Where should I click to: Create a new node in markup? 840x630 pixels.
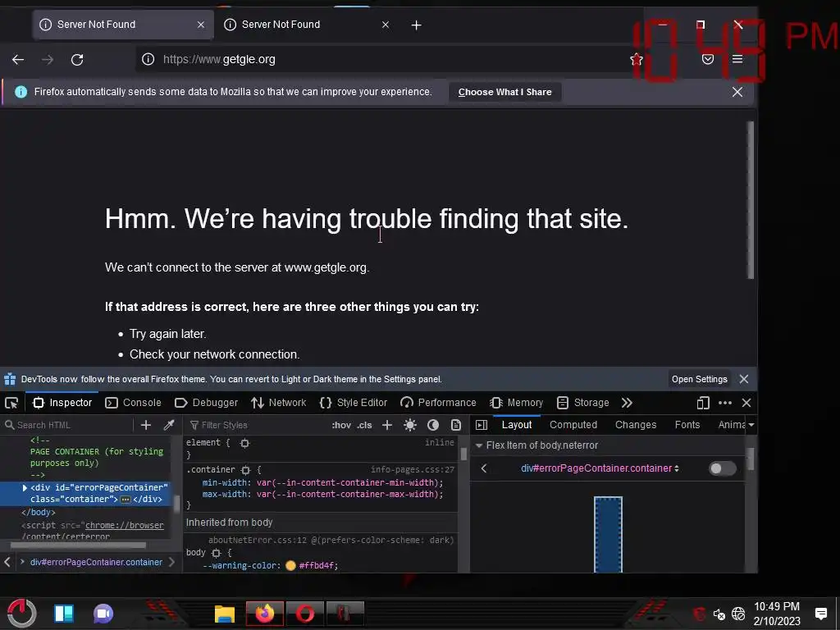point(146,426)
